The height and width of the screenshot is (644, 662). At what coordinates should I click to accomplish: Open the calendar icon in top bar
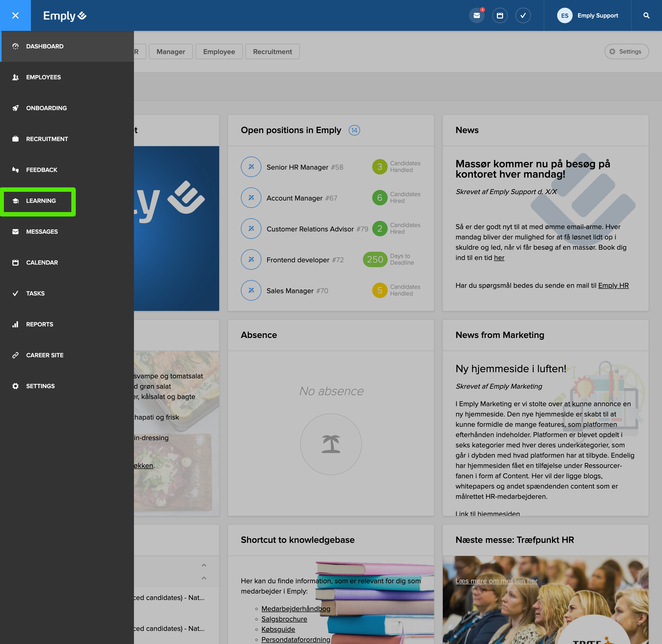[499, 15]
